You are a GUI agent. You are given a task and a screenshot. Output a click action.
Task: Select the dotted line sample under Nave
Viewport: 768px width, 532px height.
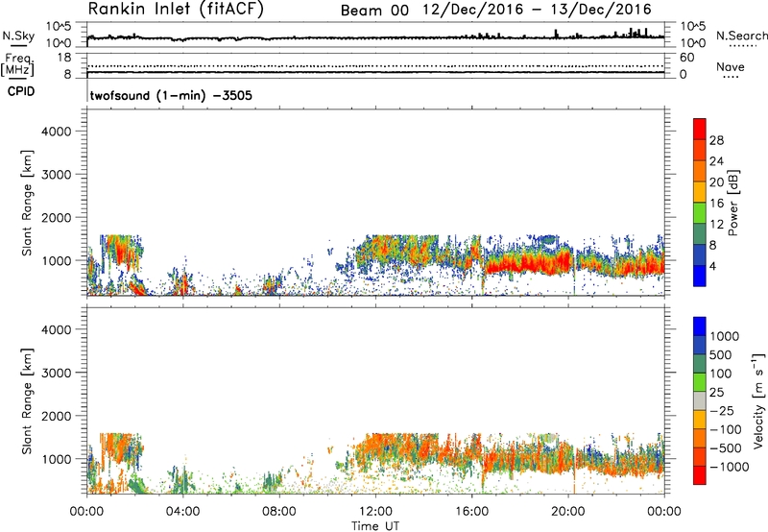[731, 78]
